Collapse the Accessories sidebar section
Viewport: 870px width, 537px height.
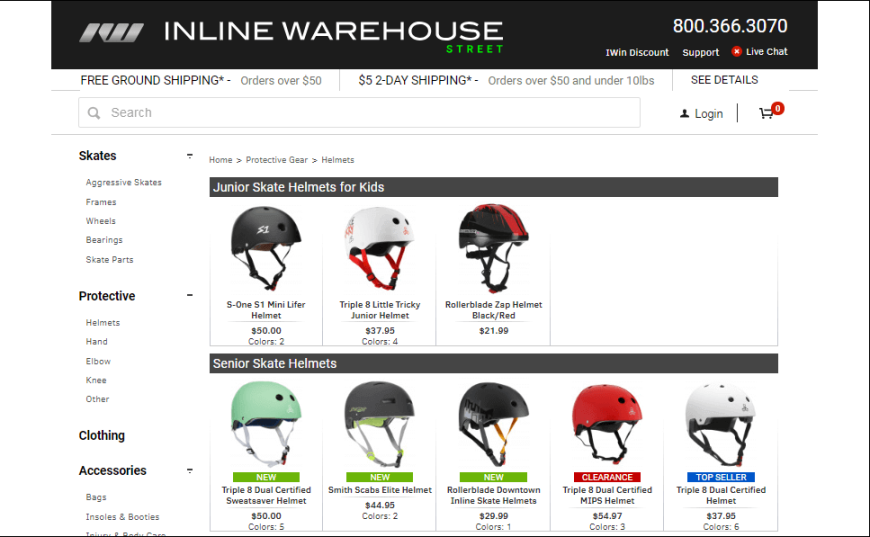pos(190,470)
